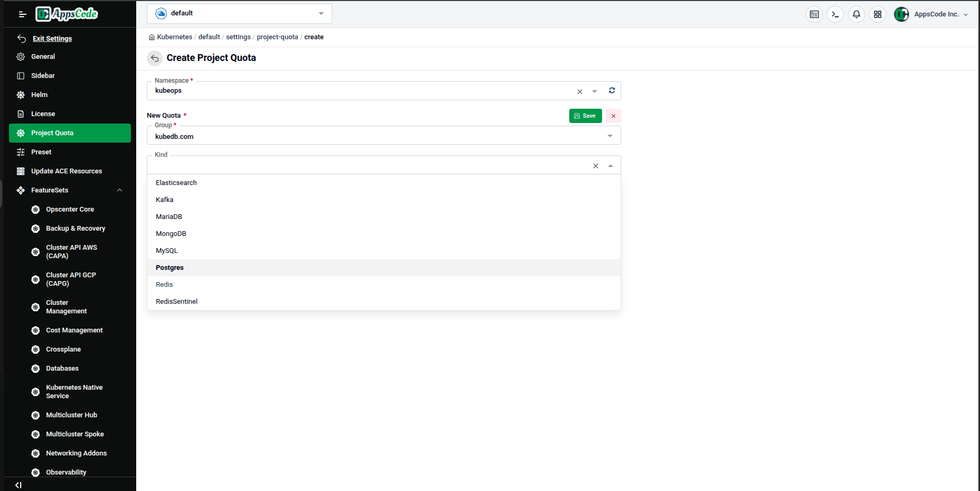Open the notifications bell

pyautogui.click(x=857, y=14)
